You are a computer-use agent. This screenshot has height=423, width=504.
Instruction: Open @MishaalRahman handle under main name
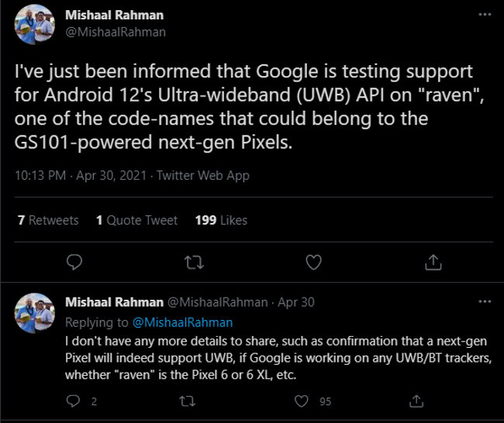(116, 32)
